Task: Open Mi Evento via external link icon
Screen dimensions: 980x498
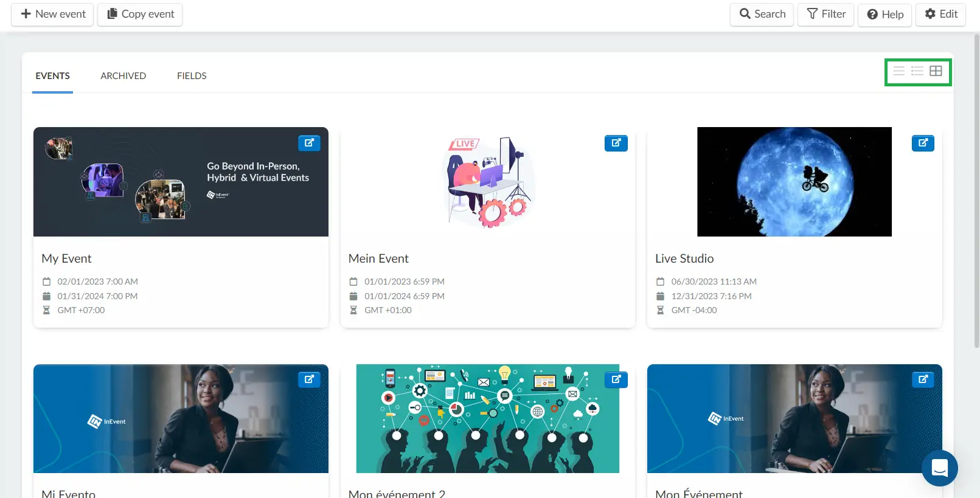Action: click(x=309, y=379)
